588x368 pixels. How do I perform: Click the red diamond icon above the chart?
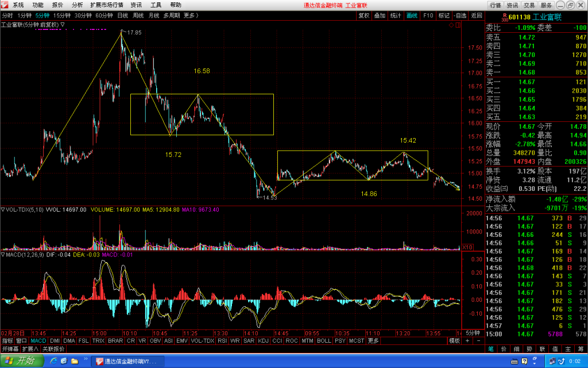pyautogui.click(x=451, y=25)
